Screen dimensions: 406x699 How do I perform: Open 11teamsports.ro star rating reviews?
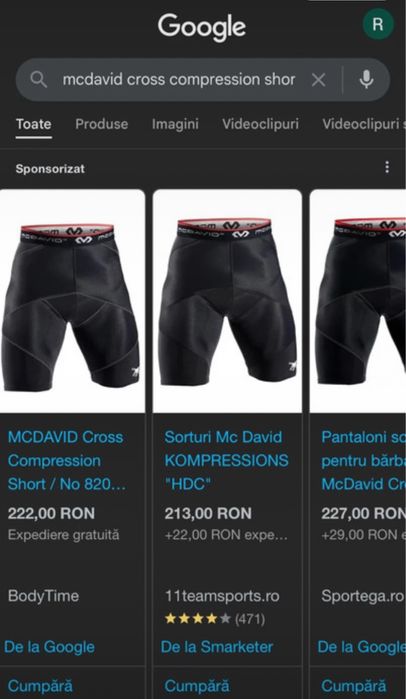click(x=215, y=619)
